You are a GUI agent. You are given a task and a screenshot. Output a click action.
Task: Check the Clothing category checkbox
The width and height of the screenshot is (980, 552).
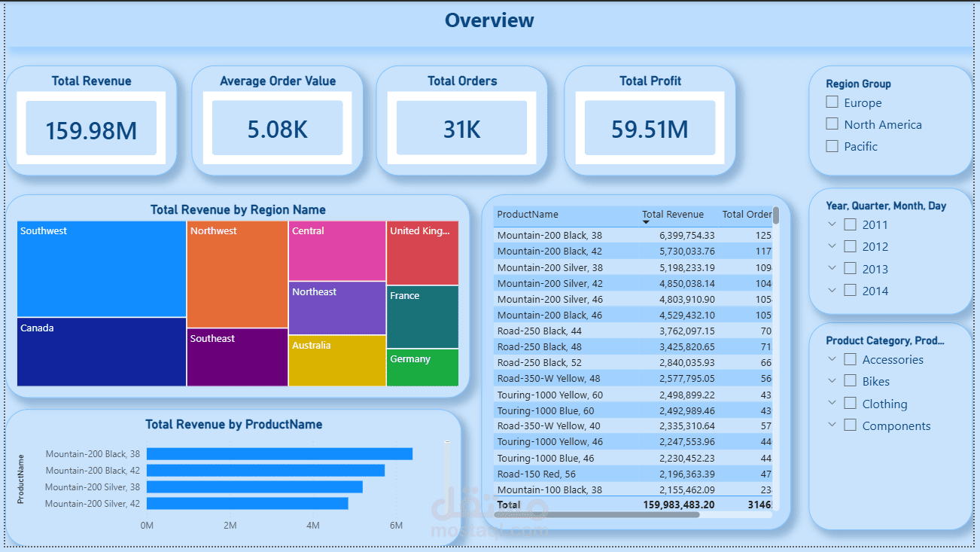coord(850,403)
